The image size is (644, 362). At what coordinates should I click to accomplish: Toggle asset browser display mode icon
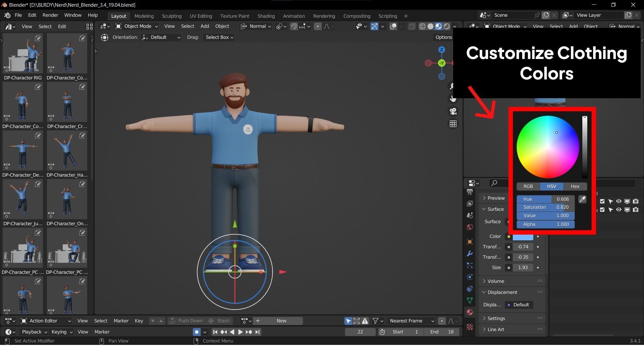89,26
